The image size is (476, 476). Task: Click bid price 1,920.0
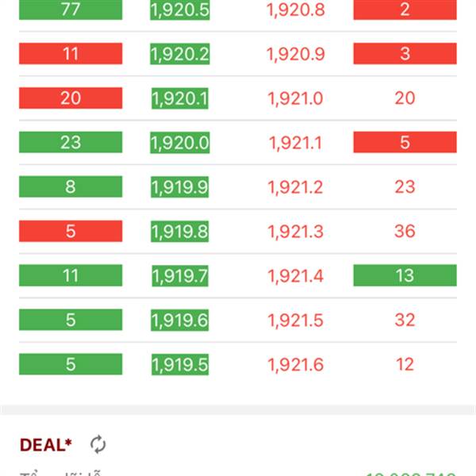coord(179,143)
